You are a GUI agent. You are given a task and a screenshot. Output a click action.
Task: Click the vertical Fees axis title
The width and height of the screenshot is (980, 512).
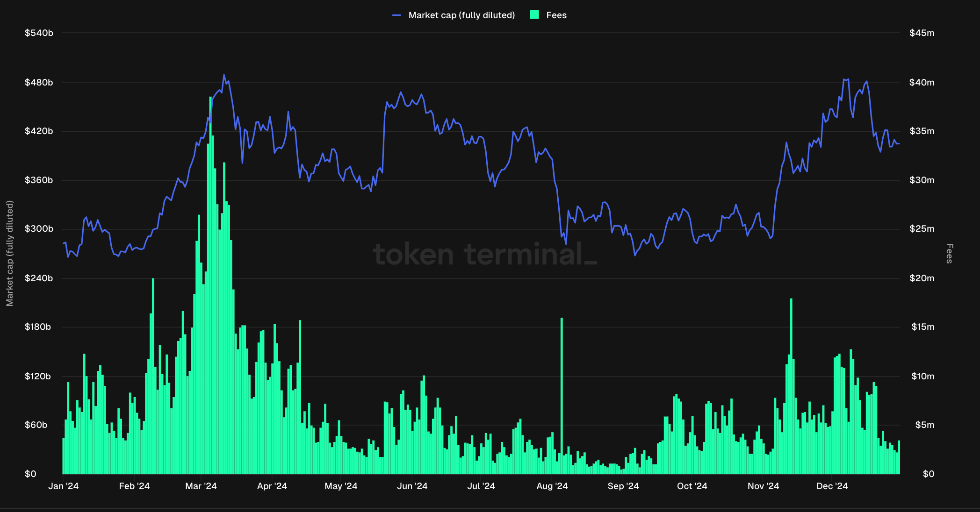coord(949,253)
